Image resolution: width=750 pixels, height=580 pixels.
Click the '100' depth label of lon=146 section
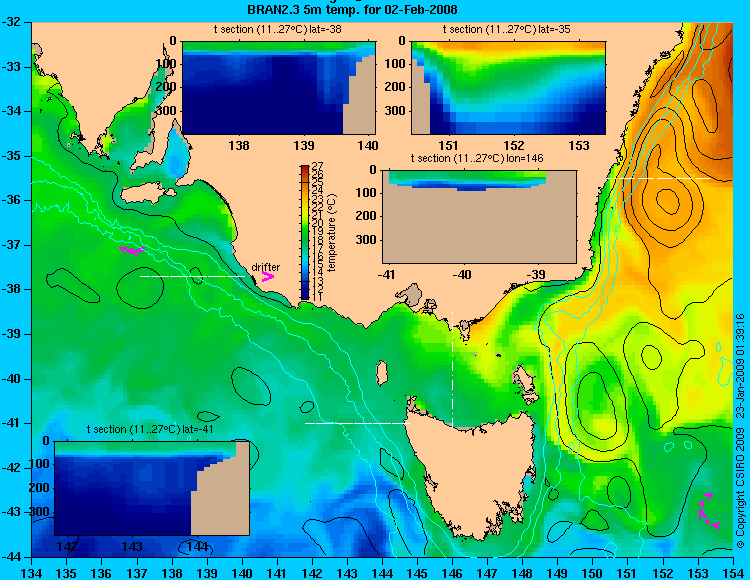tap(365, 193)
